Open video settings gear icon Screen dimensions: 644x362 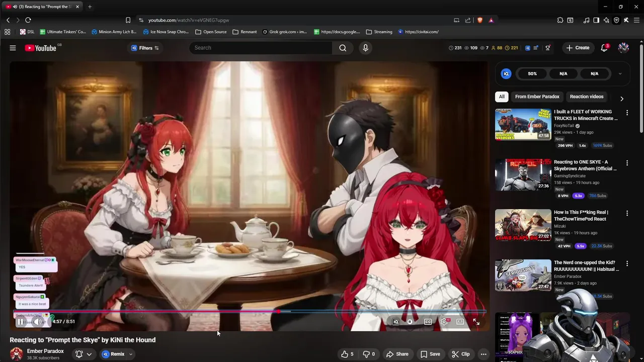444,322
